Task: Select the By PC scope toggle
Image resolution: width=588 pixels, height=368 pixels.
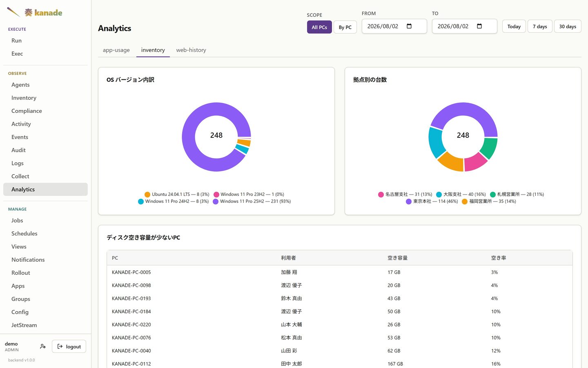Action: click(345, 27)
